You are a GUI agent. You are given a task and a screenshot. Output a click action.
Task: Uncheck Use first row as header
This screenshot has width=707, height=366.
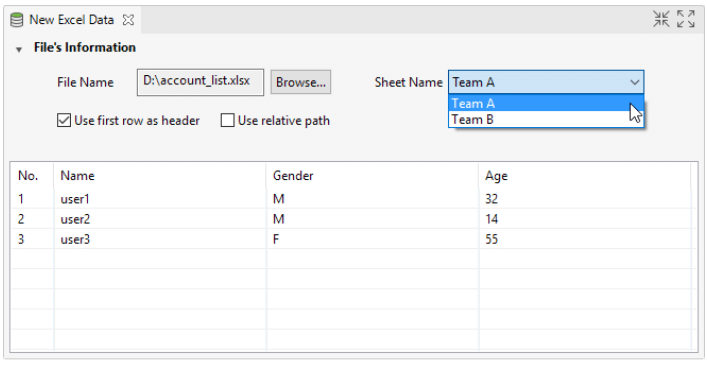[x=64, y=120]
